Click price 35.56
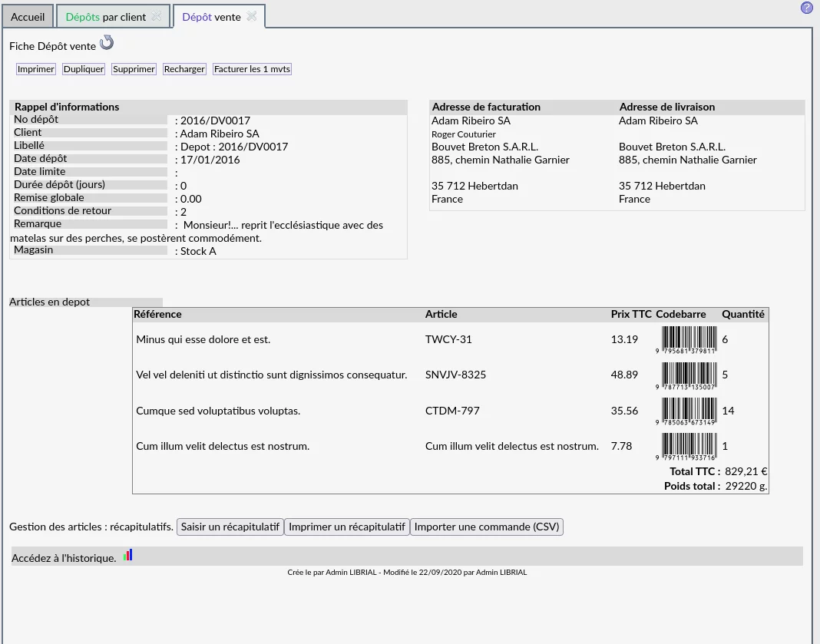Viewport: 820px width, 644px height. coord(624,411)
